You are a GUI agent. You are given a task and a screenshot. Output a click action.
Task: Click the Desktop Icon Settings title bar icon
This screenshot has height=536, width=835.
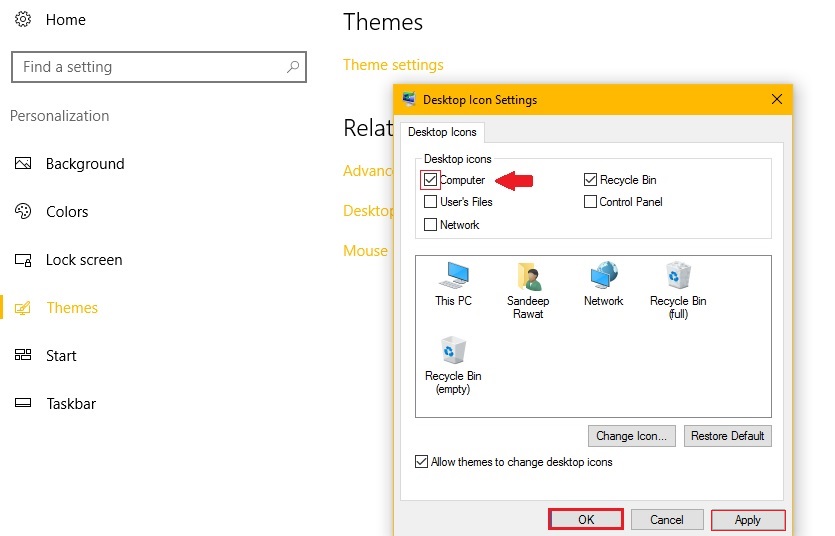pyautogui.click(x=409, y=99)
